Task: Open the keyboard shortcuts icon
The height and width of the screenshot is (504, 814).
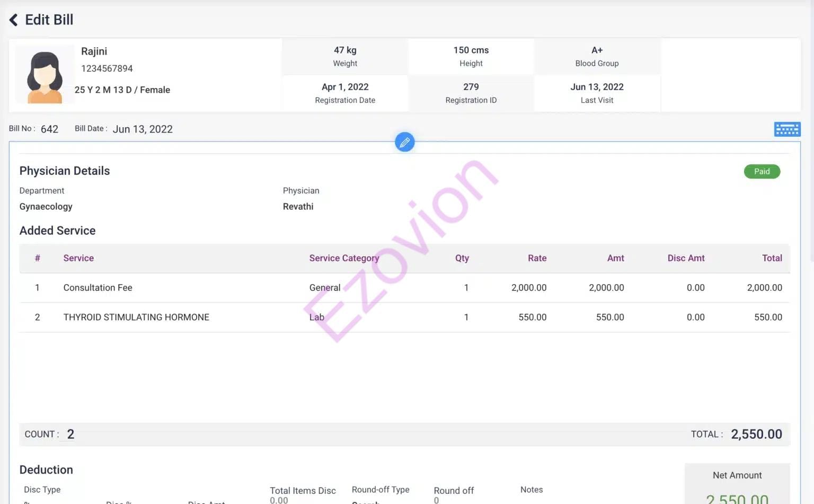Action: (x=787, y=129)
